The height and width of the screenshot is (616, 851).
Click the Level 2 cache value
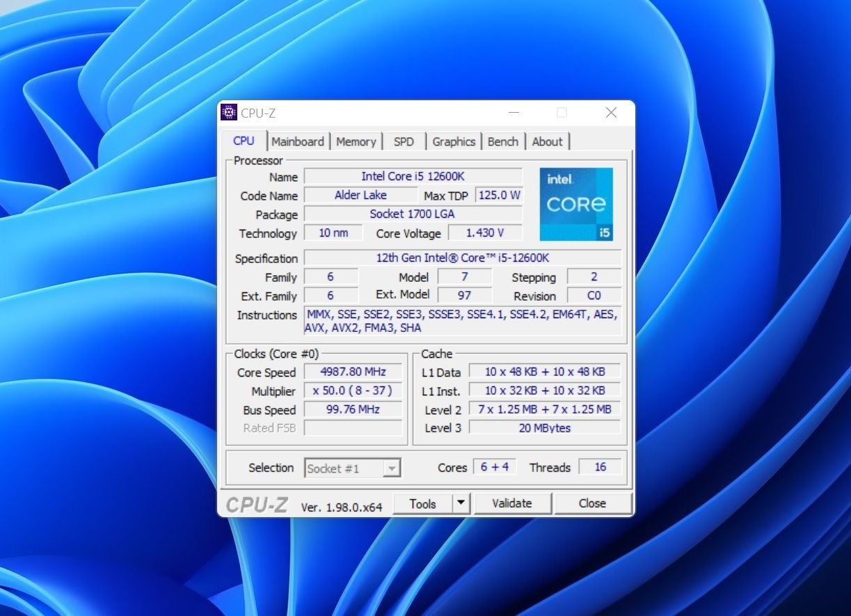[545, 409]
